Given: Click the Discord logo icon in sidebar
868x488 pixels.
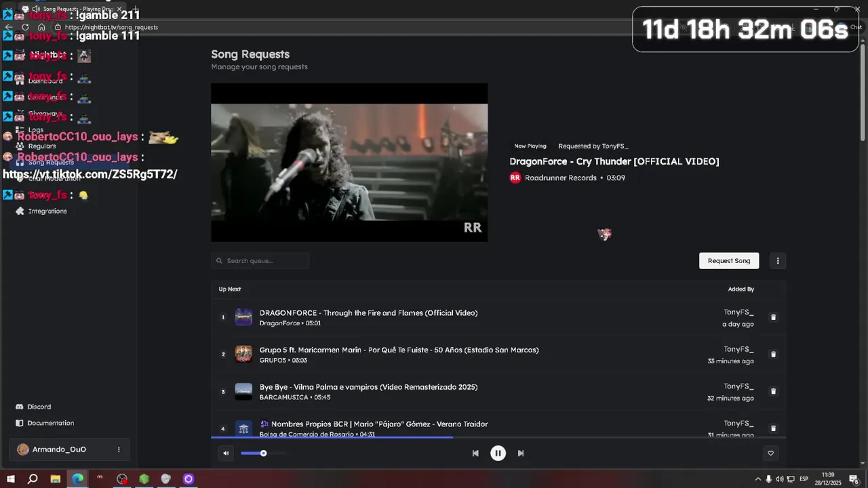Looking at the screenshot, I should click(x=20, y=407).
